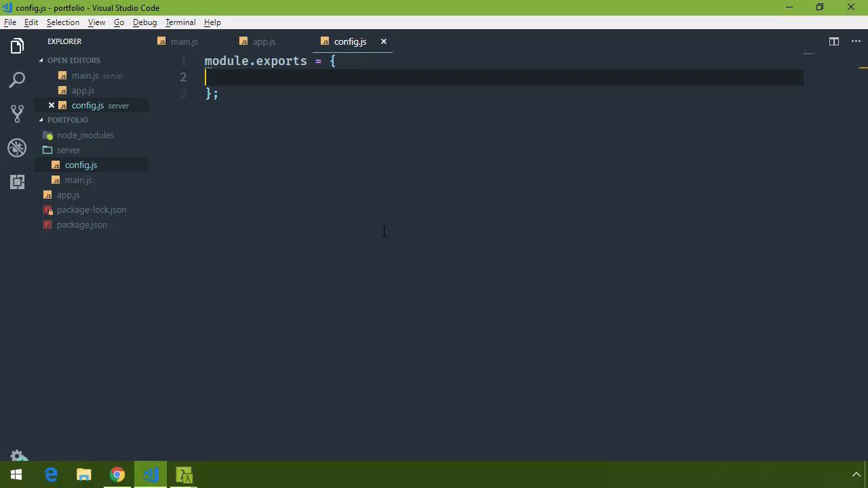The width and height of the screenshot is (868, 488).
Task: Open the View menu
Action: tap(96, 22)
